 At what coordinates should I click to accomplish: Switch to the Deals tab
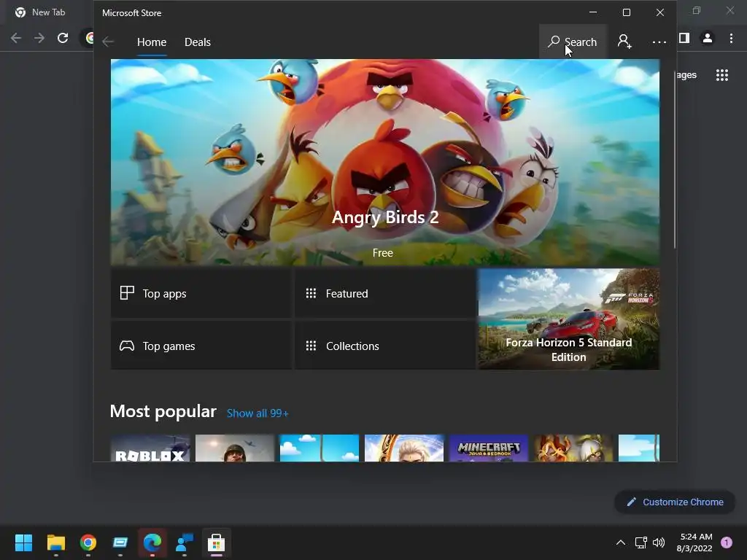197,42
